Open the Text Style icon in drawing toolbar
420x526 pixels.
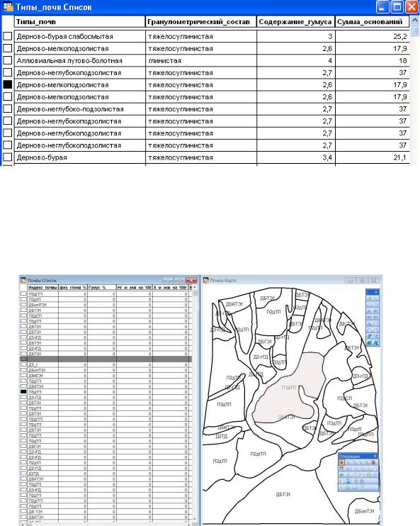tap(376, 342)
